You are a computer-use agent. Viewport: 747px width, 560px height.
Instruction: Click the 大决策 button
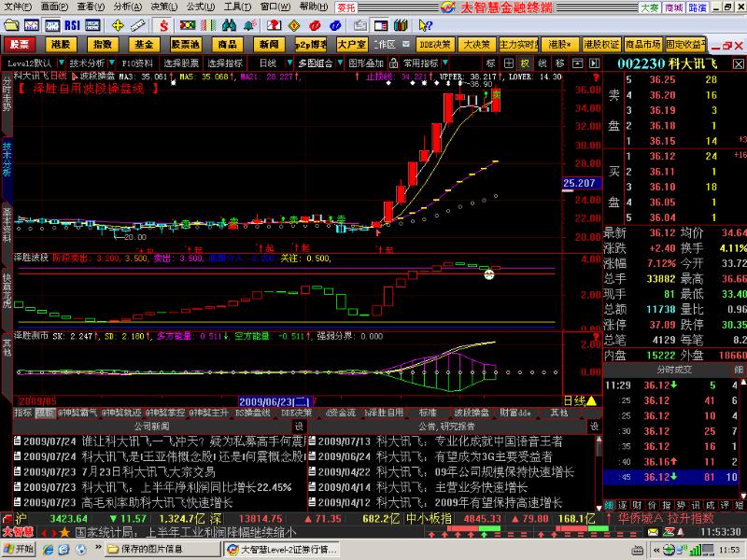(x=476, y=44)
